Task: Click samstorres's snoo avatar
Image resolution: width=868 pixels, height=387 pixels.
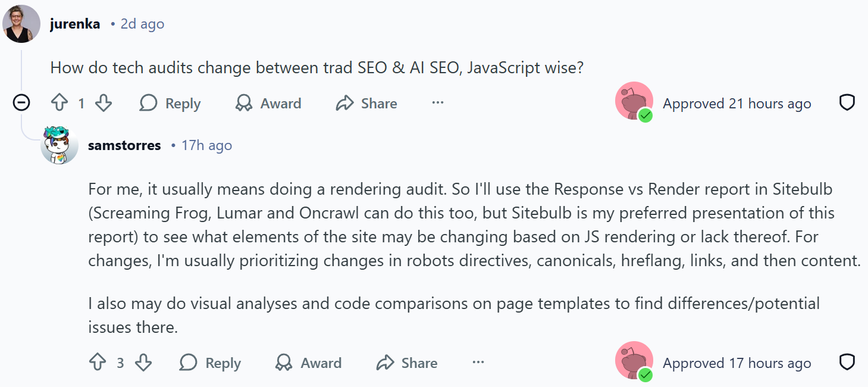Action: pos(59,145)
